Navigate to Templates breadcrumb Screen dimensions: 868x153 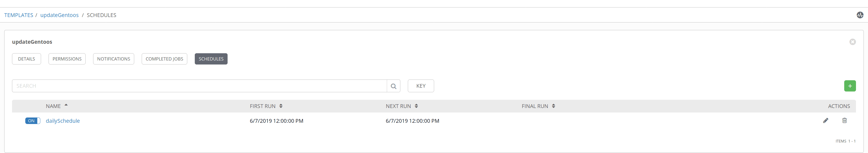[19, 15]
